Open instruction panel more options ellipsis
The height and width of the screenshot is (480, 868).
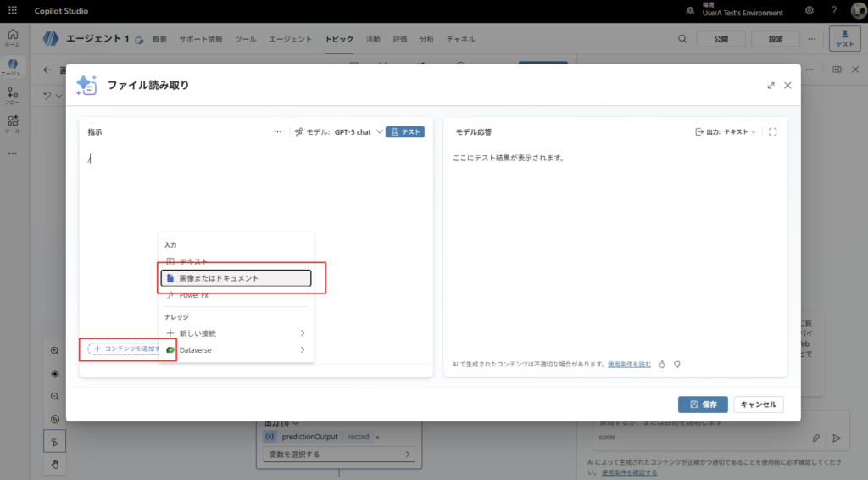click(x=277, y=131)
